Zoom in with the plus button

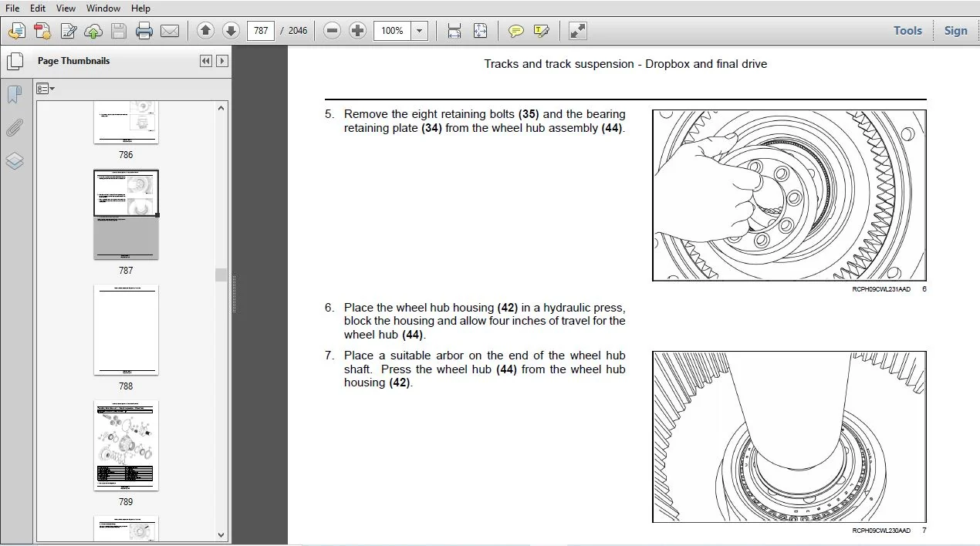pos(357,31)
